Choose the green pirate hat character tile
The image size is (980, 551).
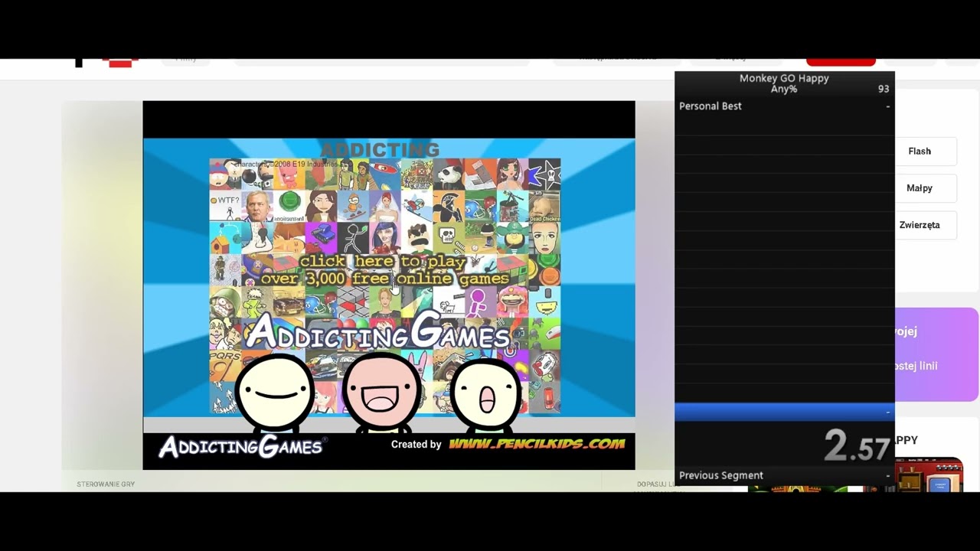pyautogui.click(x=514, y=238)
